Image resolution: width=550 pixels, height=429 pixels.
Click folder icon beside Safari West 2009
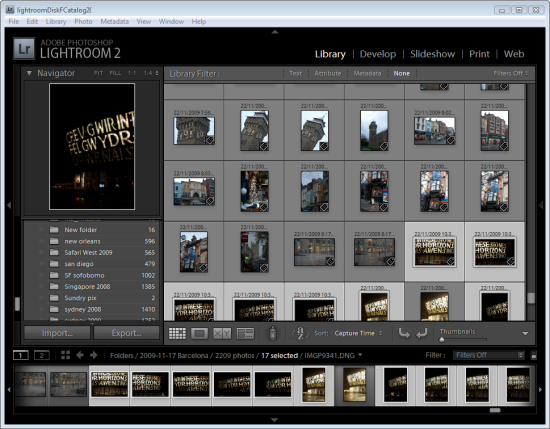click(x=54, y=253)
